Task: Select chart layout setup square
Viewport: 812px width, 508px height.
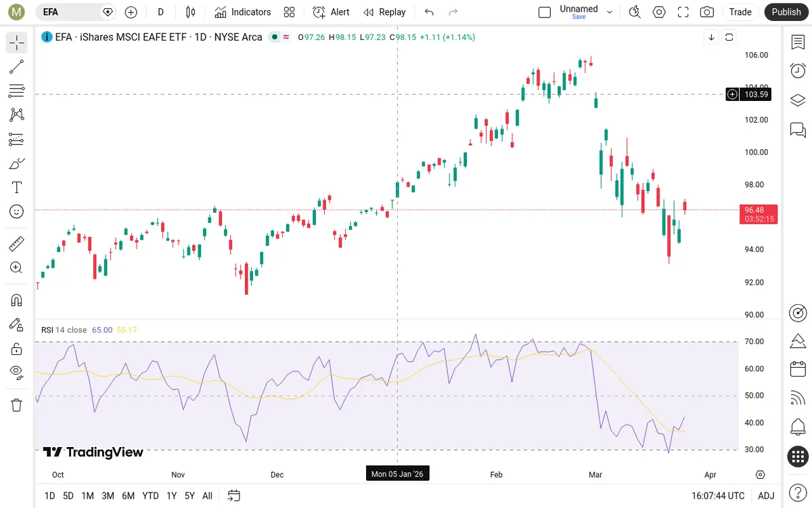Action: point(545,12)
